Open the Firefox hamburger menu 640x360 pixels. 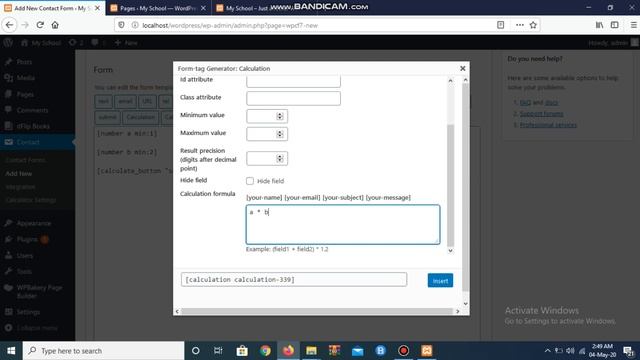(x=633, y=25)
